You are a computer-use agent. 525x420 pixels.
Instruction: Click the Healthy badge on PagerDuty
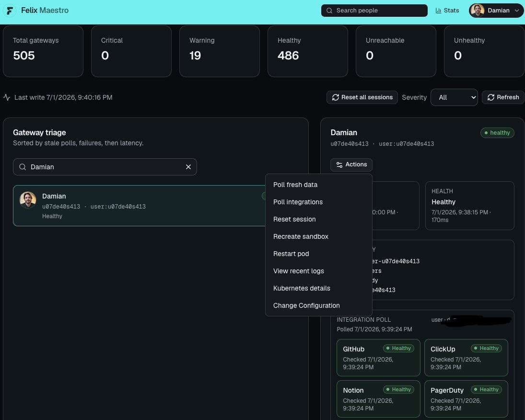pyautogui.click(x=486, y=389)
